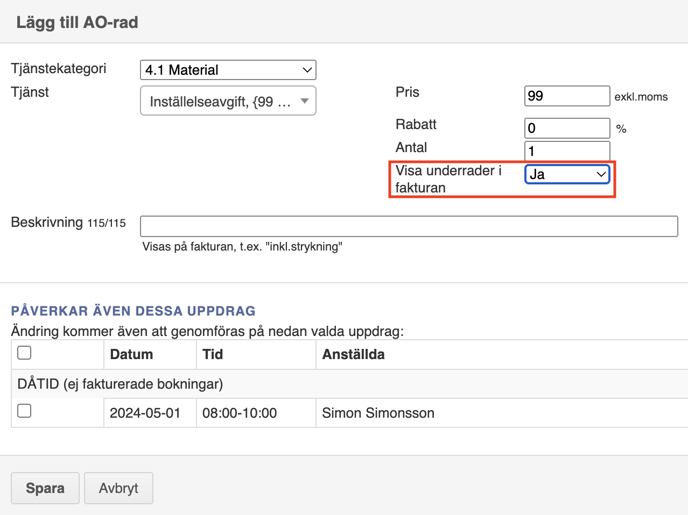
Task: Click the chevron on 4.1 Material select
Action: [307, 70]
